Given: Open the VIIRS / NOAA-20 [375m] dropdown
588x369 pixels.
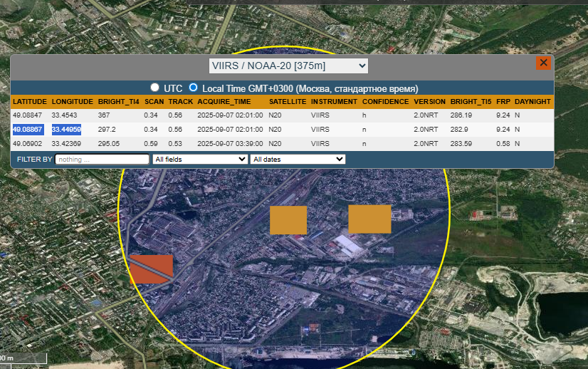Looking at the screenshot, I should [288, 66].
